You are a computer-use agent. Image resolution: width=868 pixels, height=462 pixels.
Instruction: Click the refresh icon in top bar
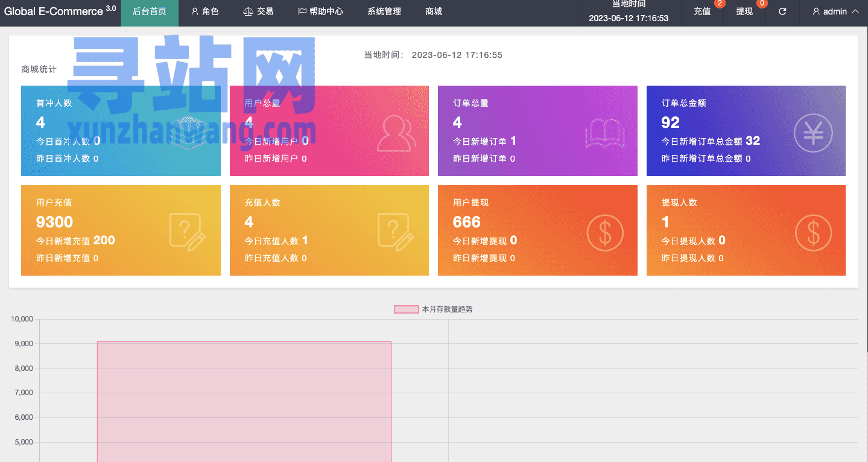pos(782,11)
